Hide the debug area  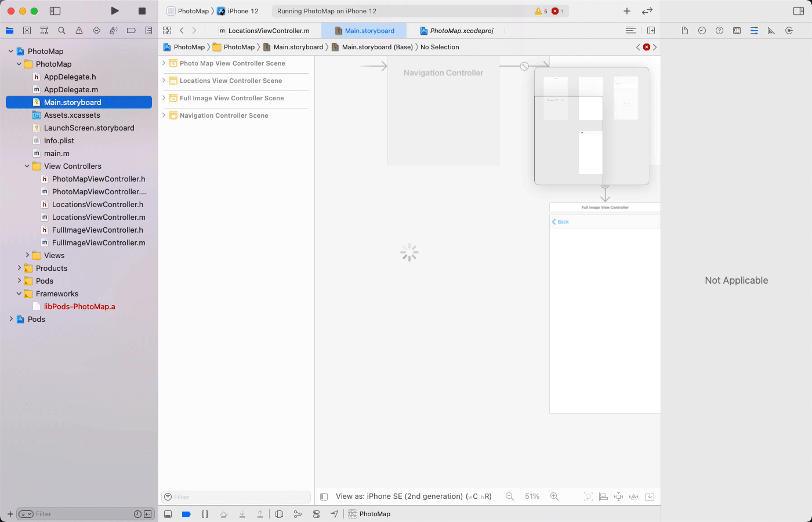tap(168, 514)
